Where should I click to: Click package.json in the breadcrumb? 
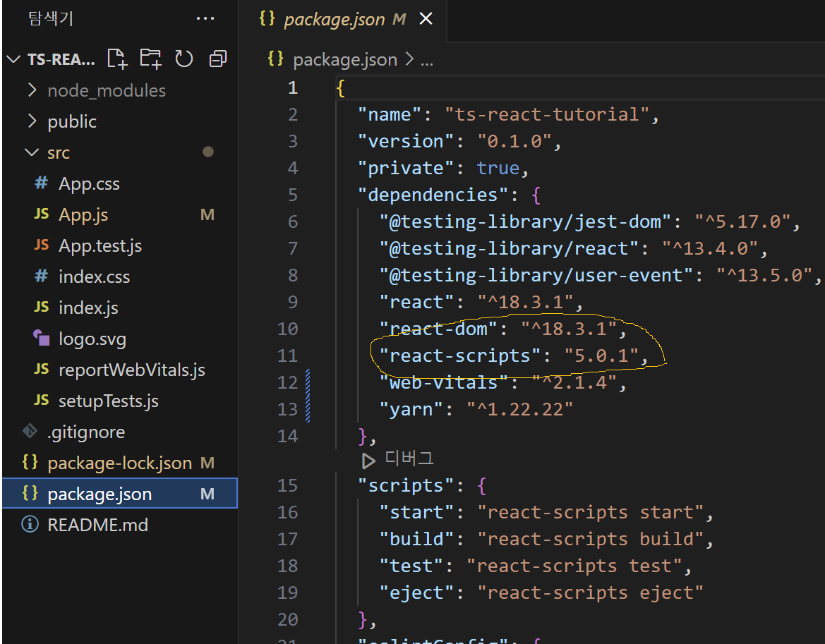click(x=345, y=59)
